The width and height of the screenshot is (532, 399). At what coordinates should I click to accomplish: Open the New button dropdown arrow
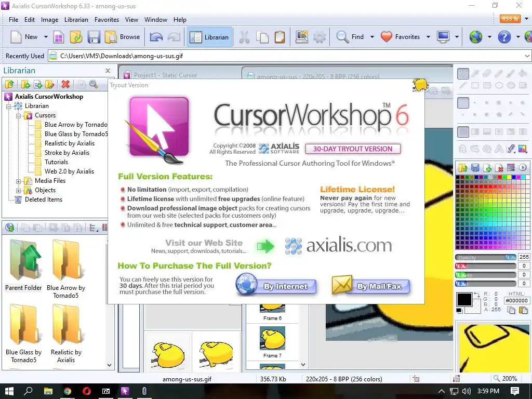46,37
